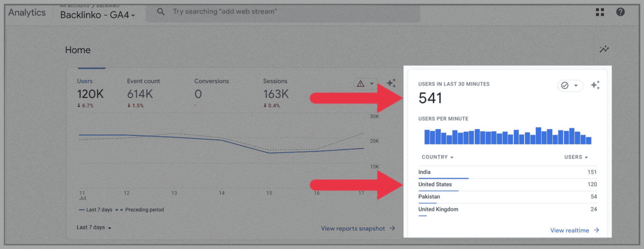This screenshot has height=249, width=644.
Task: Open the apps grid icon
Action: click(600, 12)
